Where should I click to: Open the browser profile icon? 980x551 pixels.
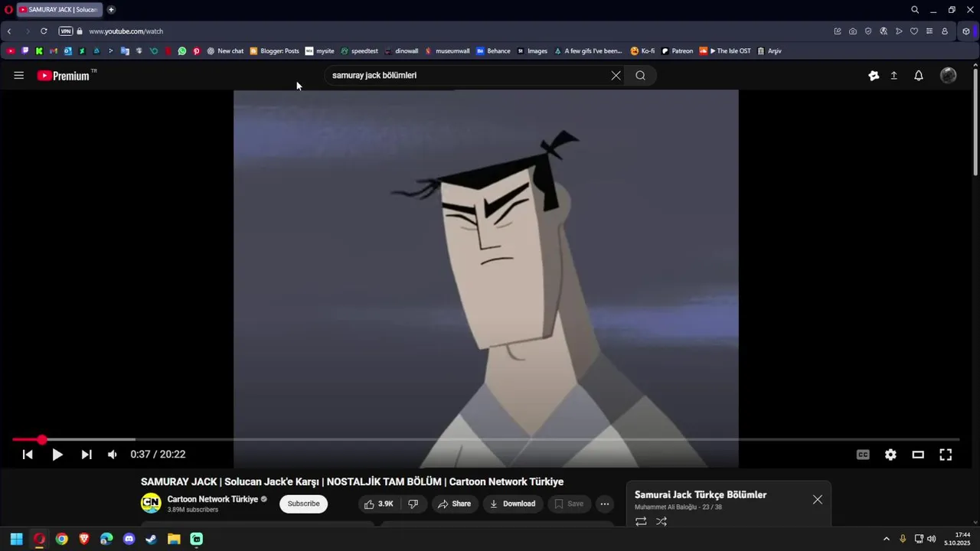[x=945, y=31]
